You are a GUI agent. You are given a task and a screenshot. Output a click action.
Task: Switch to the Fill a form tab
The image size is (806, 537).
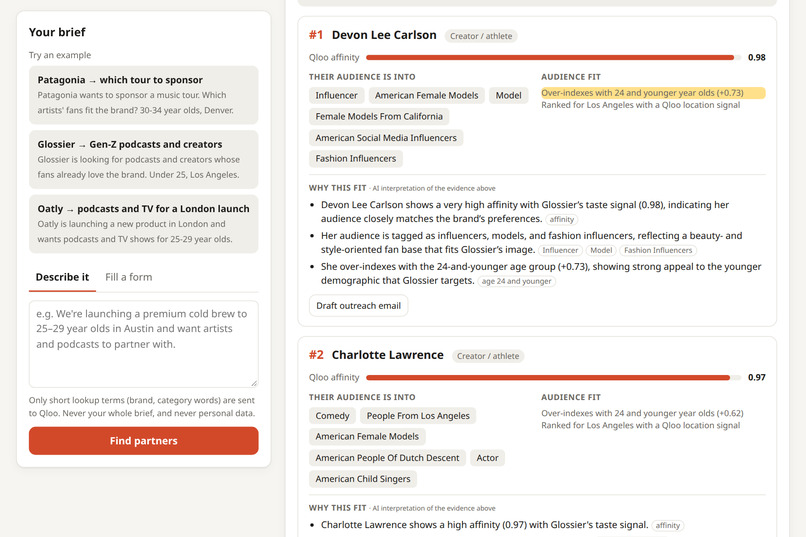coord(129,277)
